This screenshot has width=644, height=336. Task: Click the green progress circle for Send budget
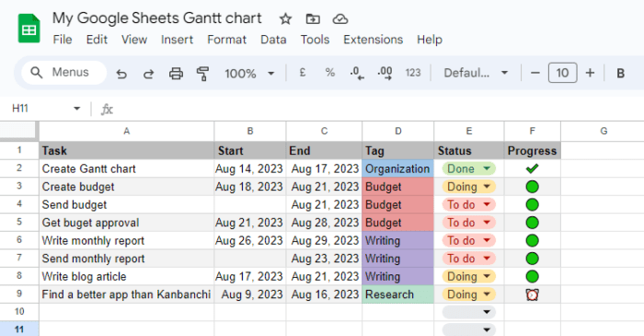[532, 204]
